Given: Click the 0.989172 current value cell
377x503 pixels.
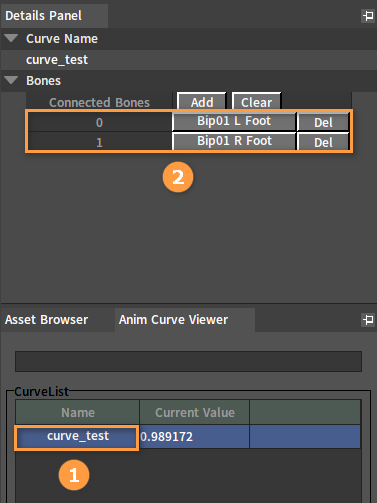Looking at the screenshot, I should [194, 437].
